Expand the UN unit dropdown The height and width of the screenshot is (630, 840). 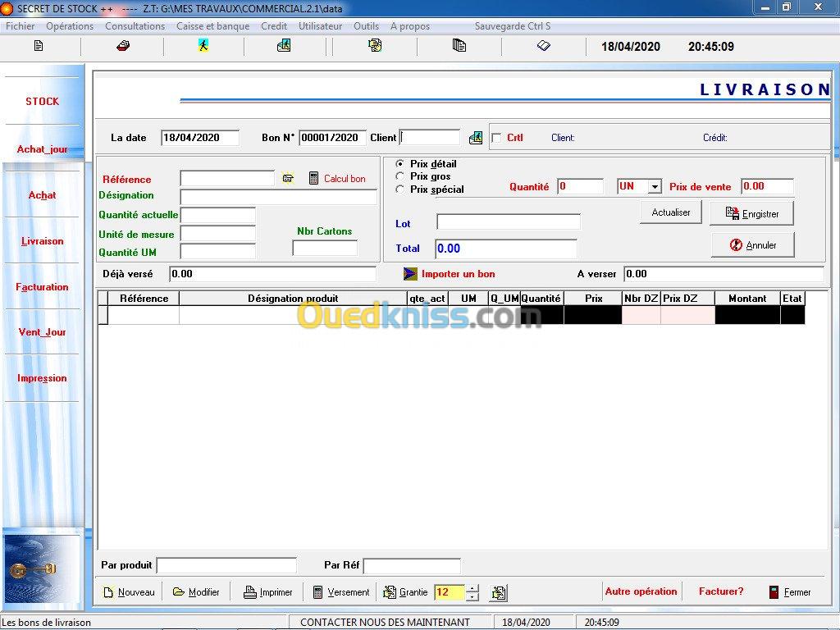(x=654, y=187)
